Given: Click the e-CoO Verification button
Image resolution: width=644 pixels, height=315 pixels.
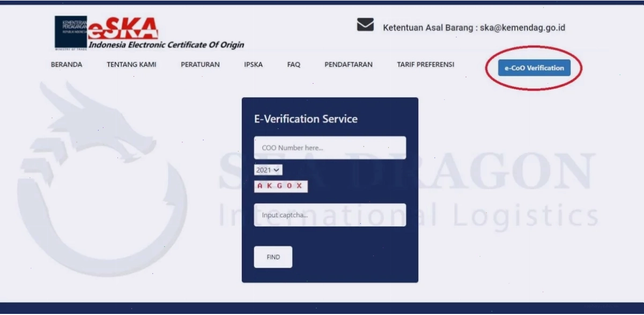Looking at the screenshot, I should [534, 68].
